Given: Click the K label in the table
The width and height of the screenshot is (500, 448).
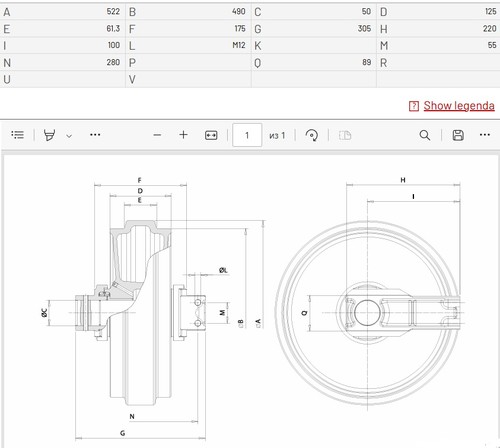Looking at the screenshot, I should 258,46.
